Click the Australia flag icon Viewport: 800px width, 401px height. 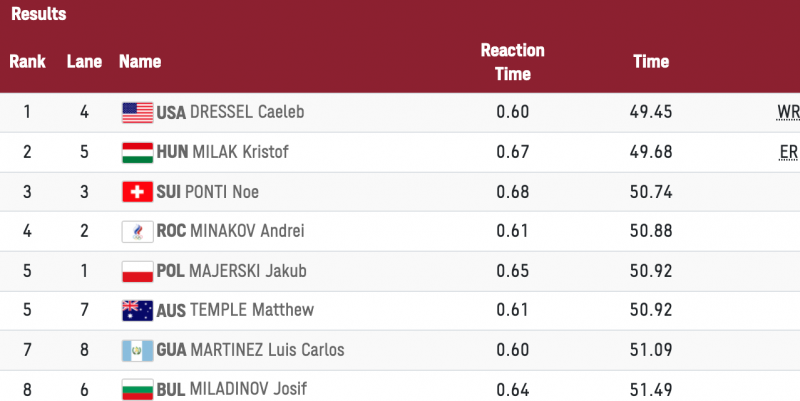[137, 310]
